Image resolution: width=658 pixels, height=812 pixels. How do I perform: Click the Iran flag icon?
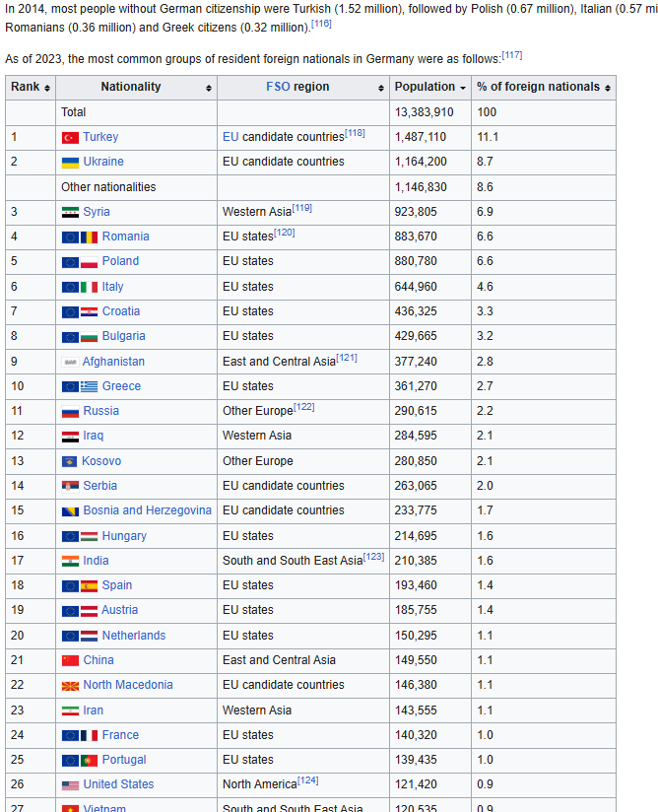point(70,711)
